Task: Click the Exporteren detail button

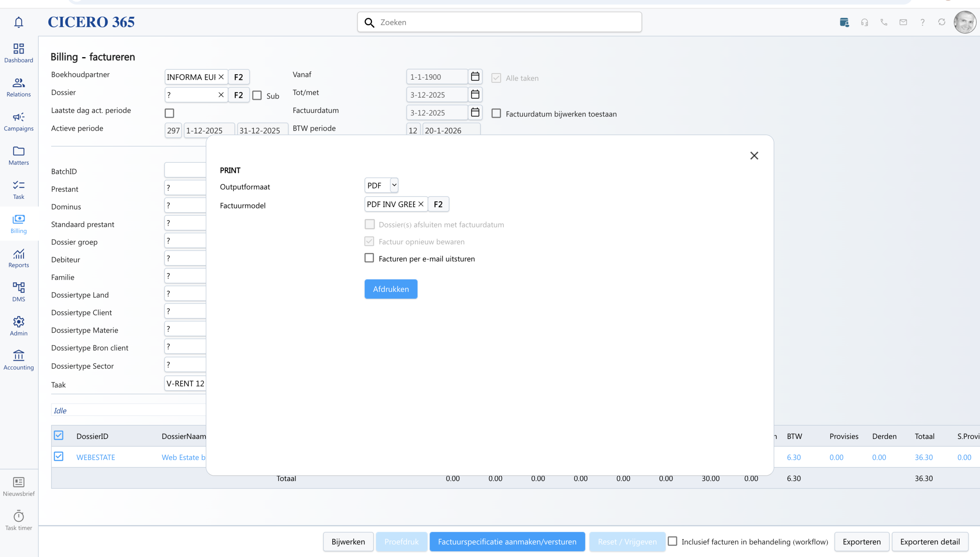Action: [929, 542]
